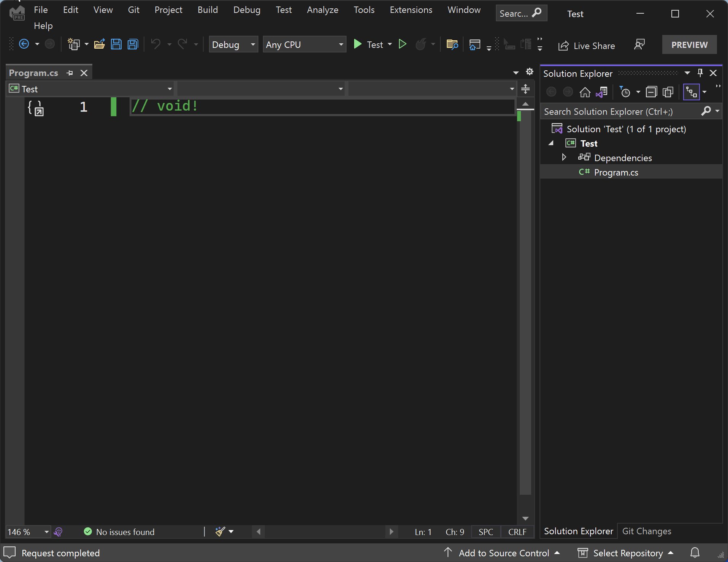
Task: Click the Solution Explorer Home icon
Action: point(585,92)
